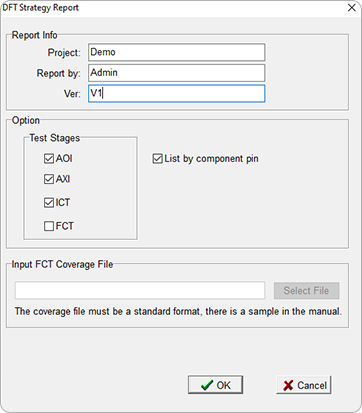Click the Test Stages group label
362x413 pixels.
[x=55, y=138]
